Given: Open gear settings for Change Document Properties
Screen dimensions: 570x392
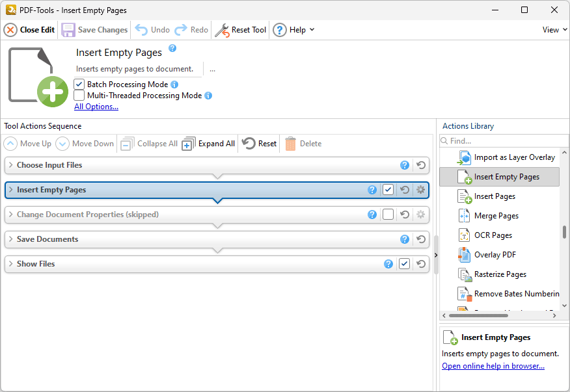Looking at the screenshot, I should point(420,215).
